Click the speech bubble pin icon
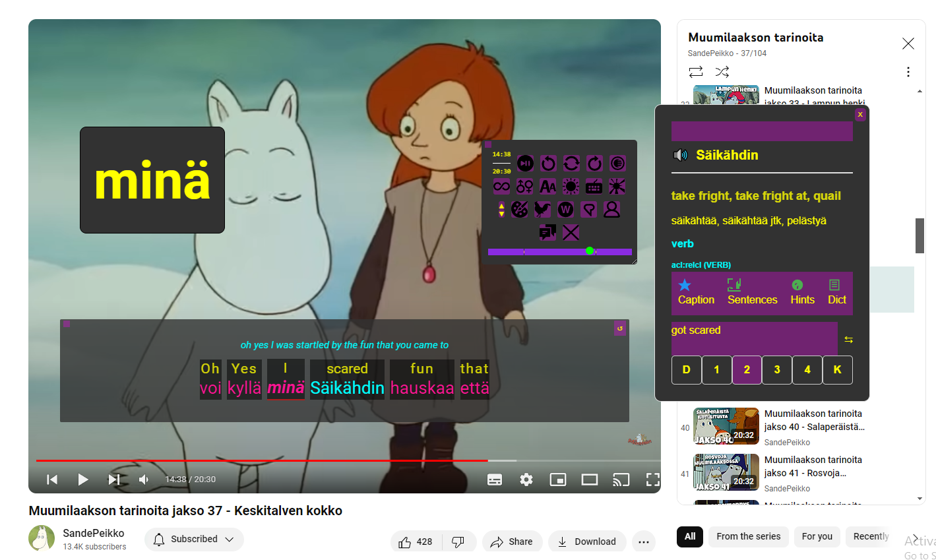The width and height of the screenshot is (936, 560). coord(588,210)
